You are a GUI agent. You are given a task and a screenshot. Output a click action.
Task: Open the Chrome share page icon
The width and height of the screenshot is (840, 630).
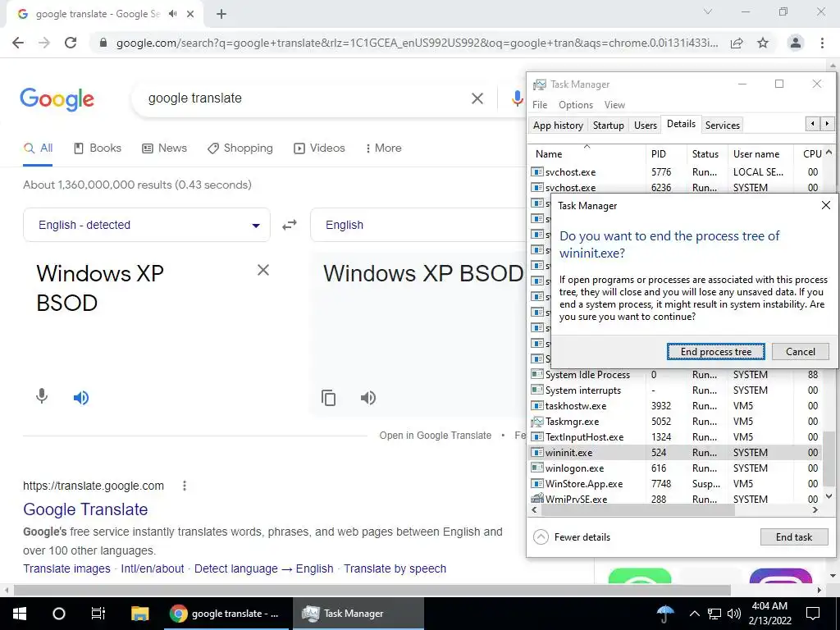tap(737, 43)
